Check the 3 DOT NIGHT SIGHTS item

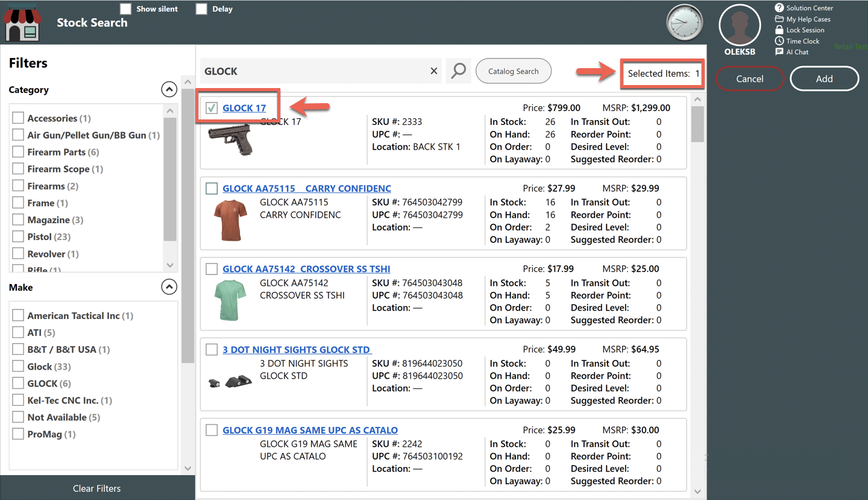point(212,350)
